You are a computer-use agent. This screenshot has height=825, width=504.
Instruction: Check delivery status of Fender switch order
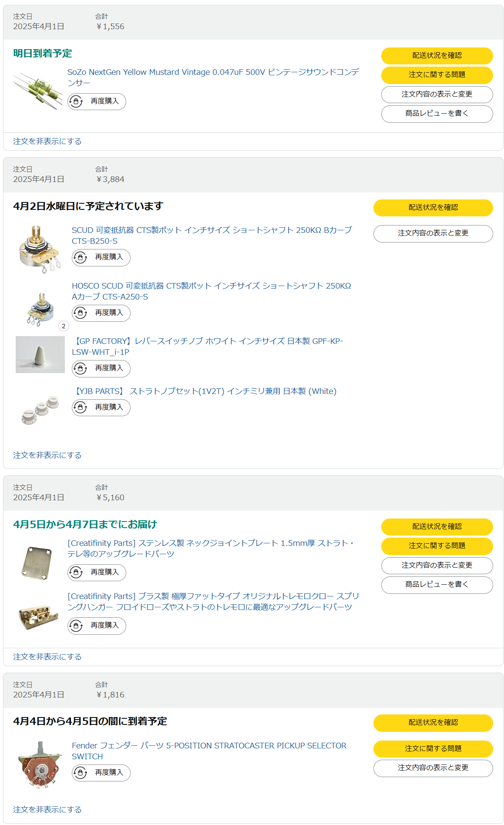point(433,723)
